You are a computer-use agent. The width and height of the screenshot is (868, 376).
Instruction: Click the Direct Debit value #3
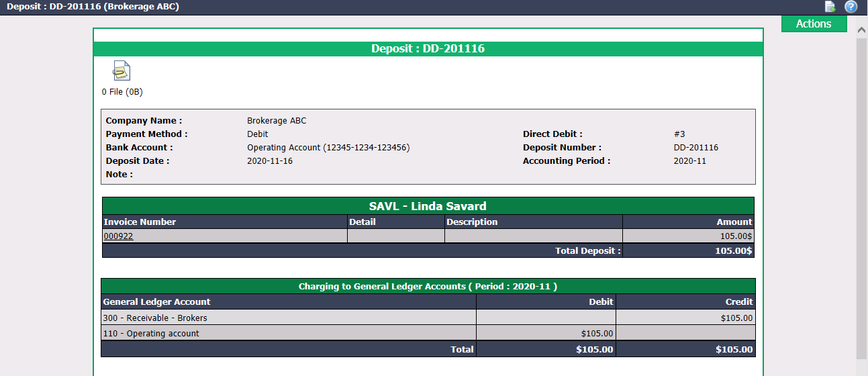click(679, 134)
